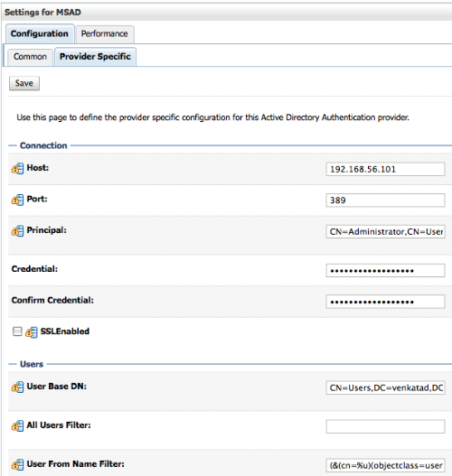Screen dimensions: 452x476
Task: Click the Principal text field
Action: tap(385, 231)
